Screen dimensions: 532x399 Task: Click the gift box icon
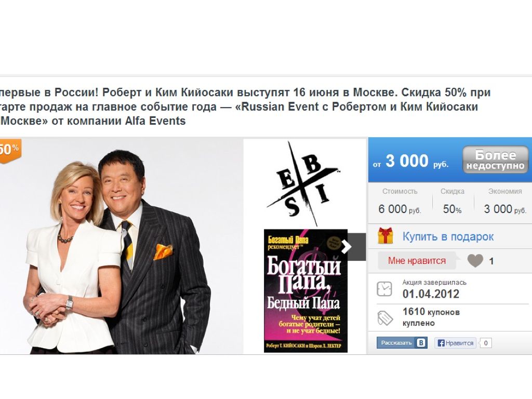pyautogui.click(x=385, y=236)
